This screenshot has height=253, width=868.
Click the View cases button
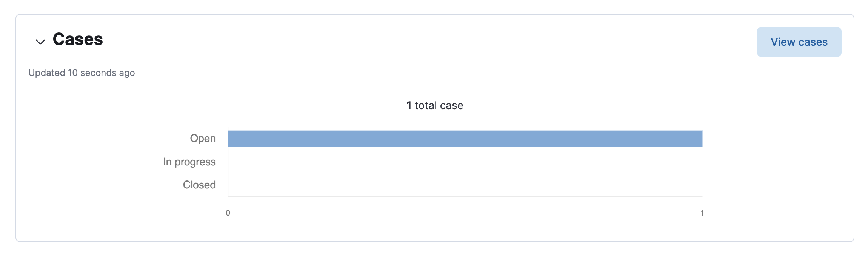[799, 42]
